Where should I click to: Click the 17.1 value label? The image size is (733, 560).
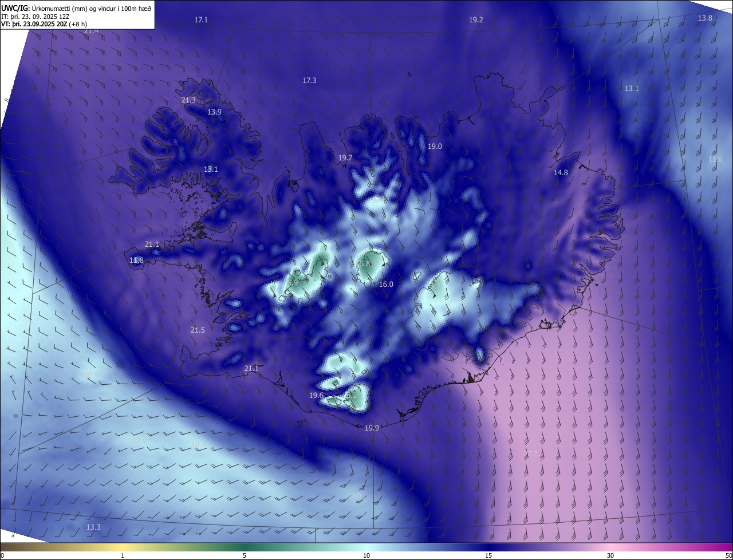[x=201, y=19]
